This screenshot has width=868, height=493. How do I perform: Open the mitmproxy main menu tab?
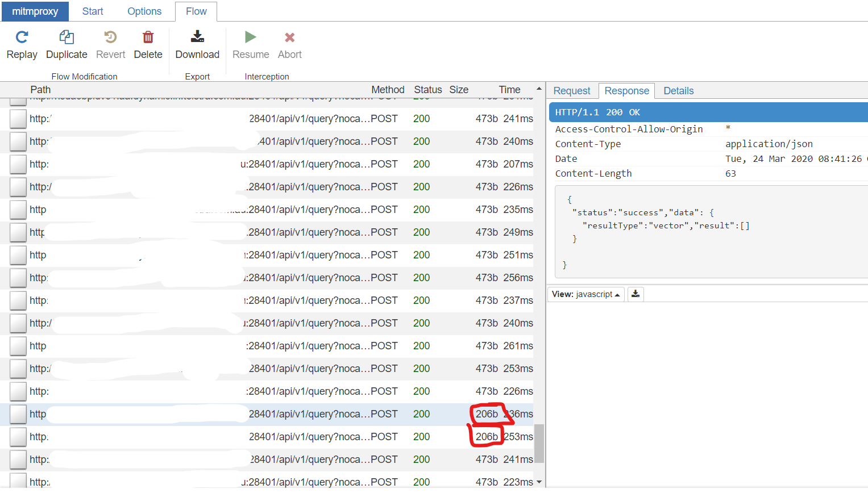pos(35,11)
